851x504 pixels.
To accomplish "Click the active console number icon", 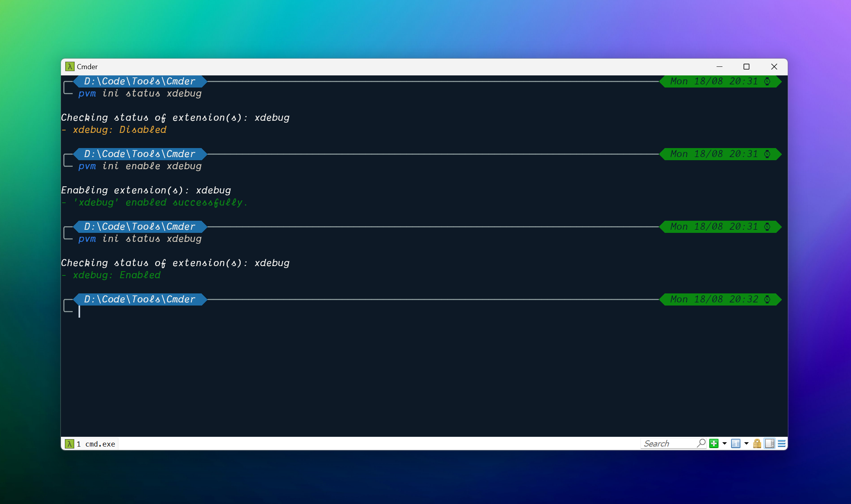I will (x=736, y=443).
